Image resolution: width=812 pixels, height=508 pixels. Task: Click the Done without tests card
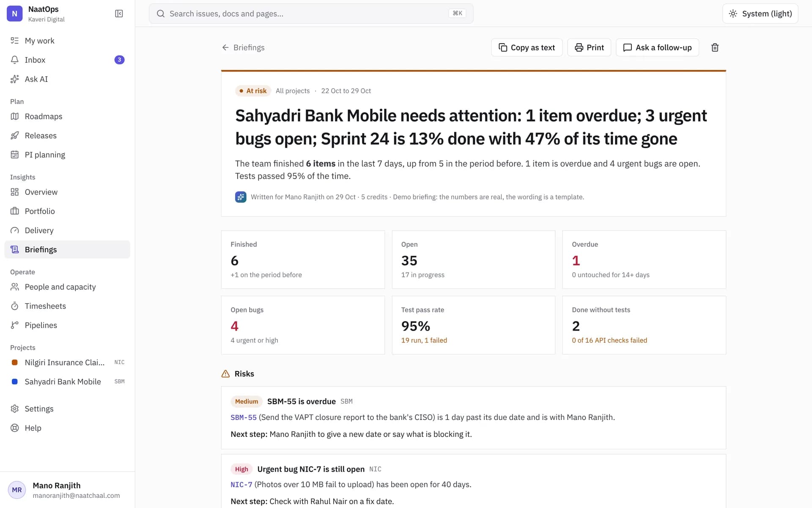644,325
